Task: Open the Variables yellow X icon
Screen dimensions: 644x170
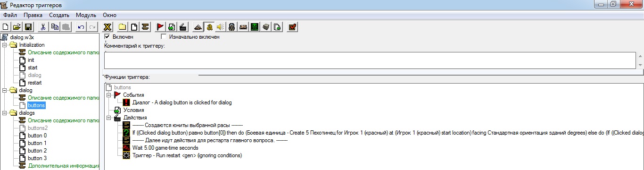Action: [107, 27]
